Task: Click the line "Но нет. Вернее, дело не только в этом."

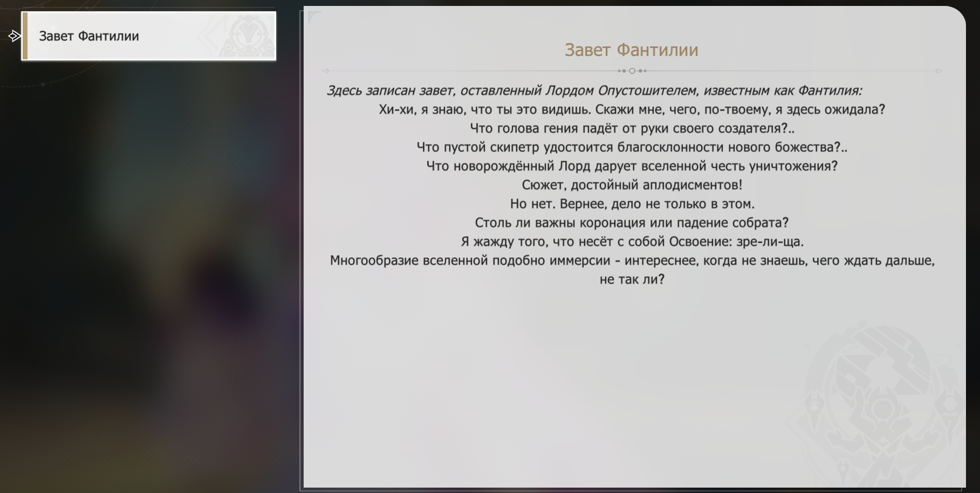Action: [632, 204]
